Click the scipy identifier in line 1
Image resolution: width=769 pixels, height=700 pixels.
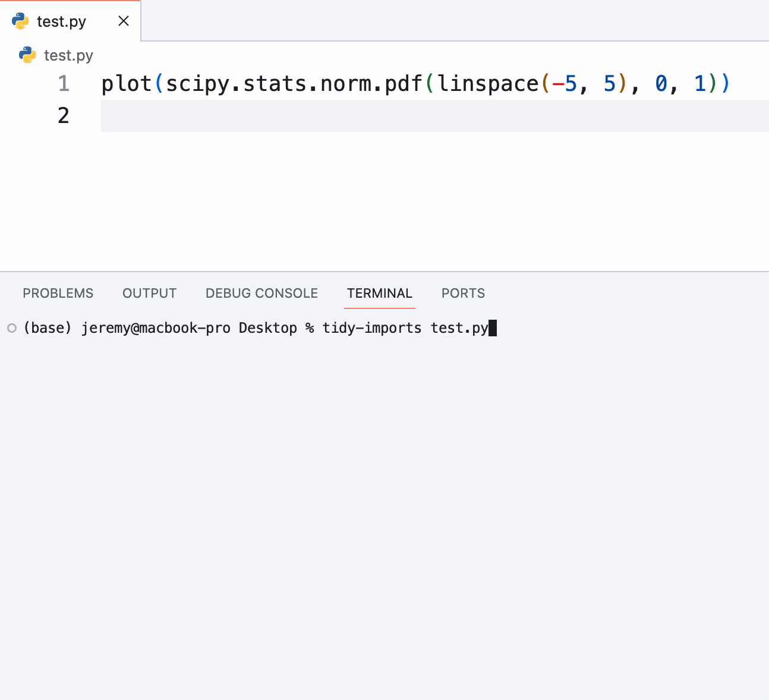(x=197, y=84)
